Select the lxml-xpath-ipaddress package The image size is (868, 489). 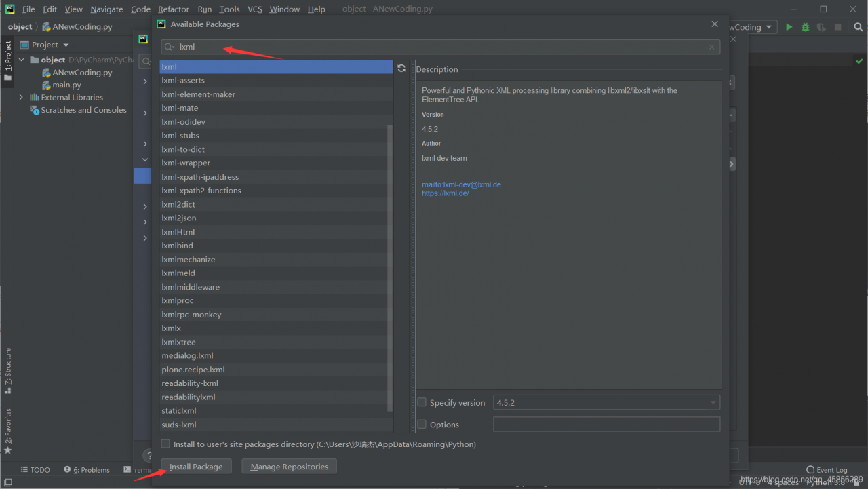[x=273, y=177]
